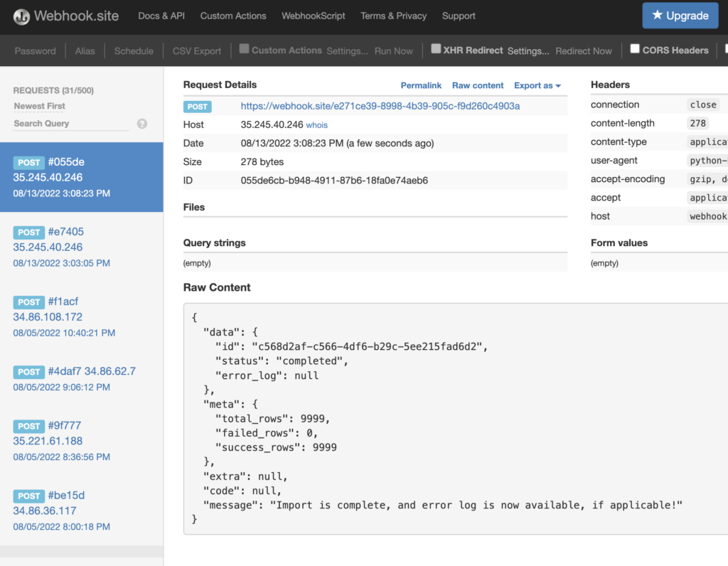The width and height of the screenshot is (728, 566).
Task: Click the "total_rows": 9999 line
Action: click(x=272, y=418)
